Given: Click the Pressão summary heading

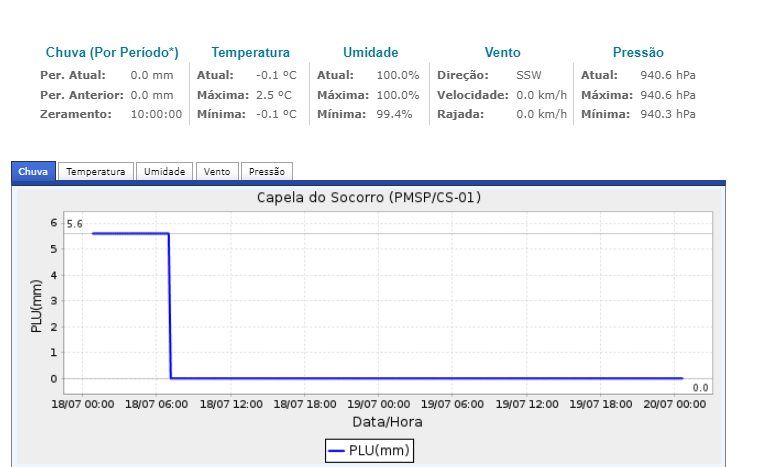Looking at the screenshot, I should click(x=638, y=53).
